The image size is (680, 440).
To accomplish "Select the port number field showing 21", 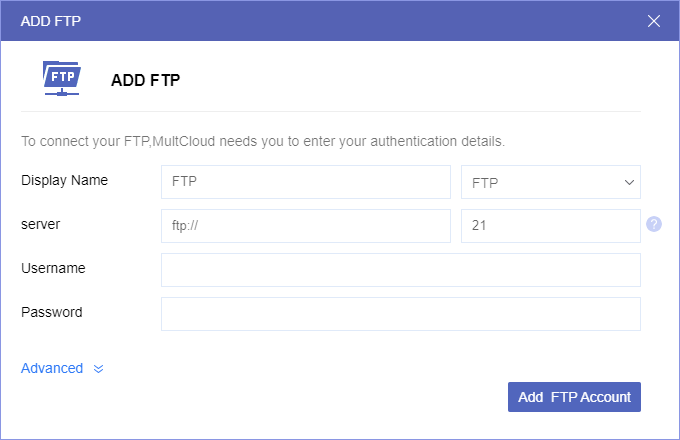I will [550, 226].
